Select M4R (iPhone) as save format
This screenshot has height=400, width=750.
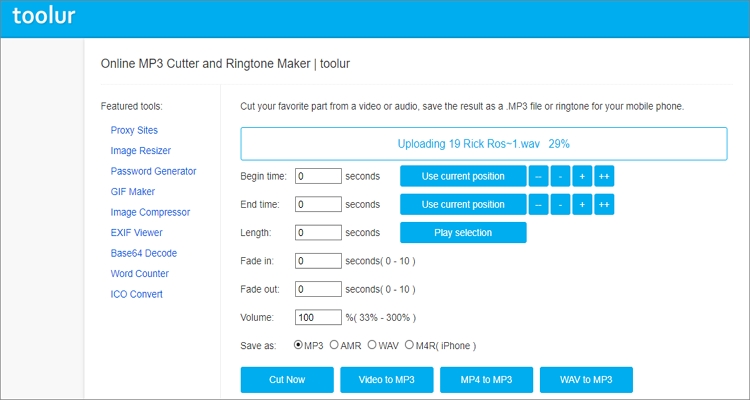(x=409, y=345)
